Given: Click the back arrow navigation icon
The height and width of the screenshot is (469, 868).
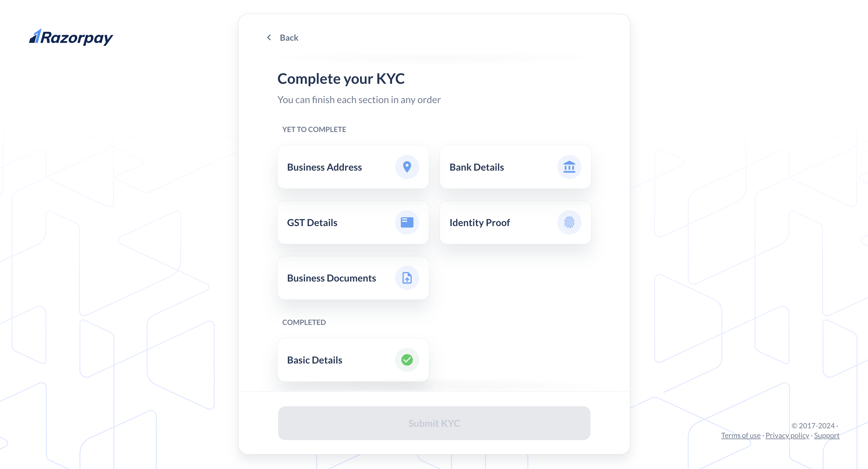Looking at the screenshot, I should coord(269,38).
